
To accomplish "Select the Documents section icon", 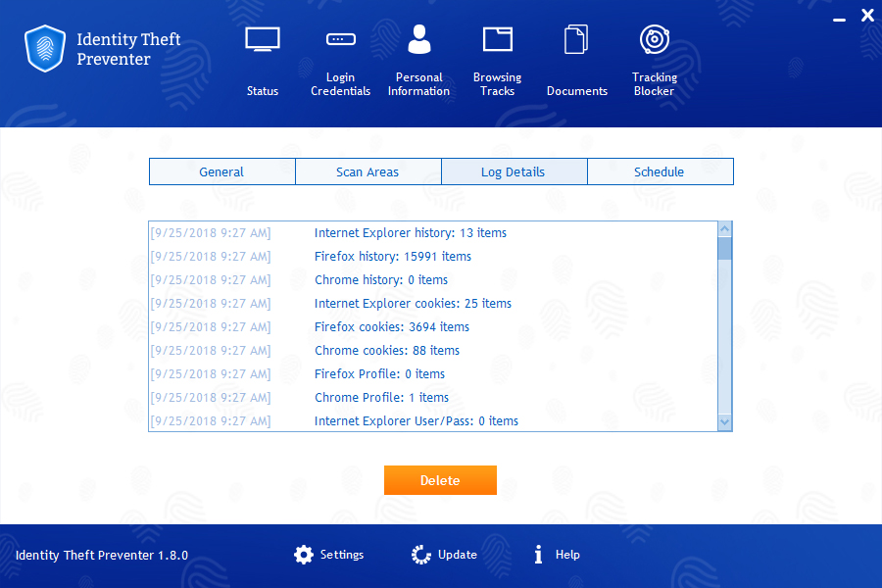I will point(576,39).
